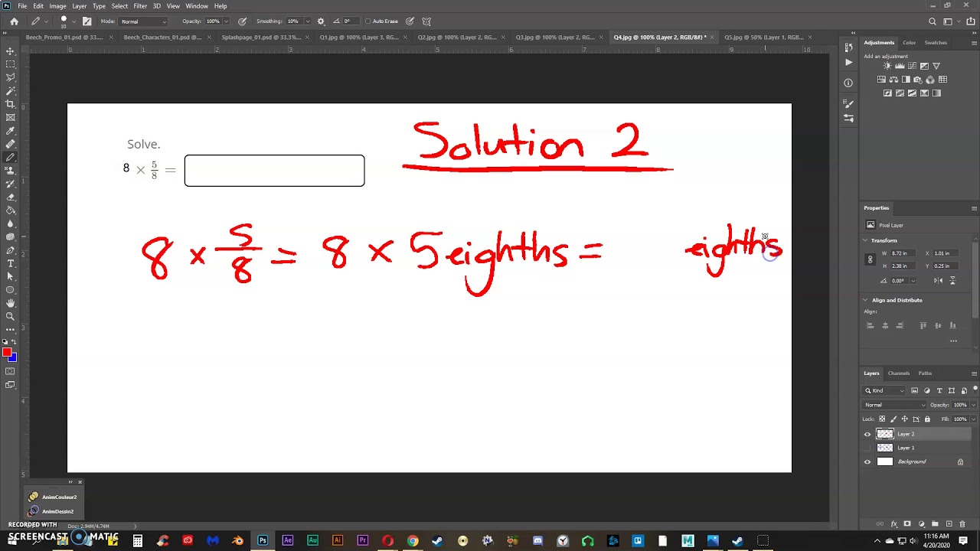Image resolution: width=980 pixels, height=551 pixels.
Task: Toggle symmetry paint butterfly icon
Action: pyautogui.click(x=426, y=21)
